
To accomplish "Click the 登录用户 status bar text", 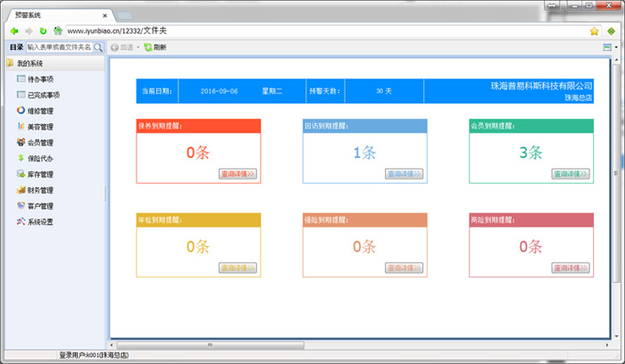I will (94, 355).
